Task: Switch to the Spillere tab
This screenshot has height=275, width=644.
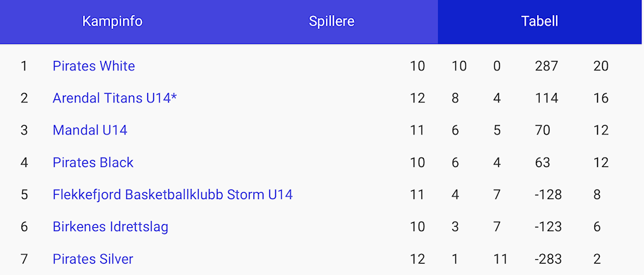Action: (x=331, y=21)
